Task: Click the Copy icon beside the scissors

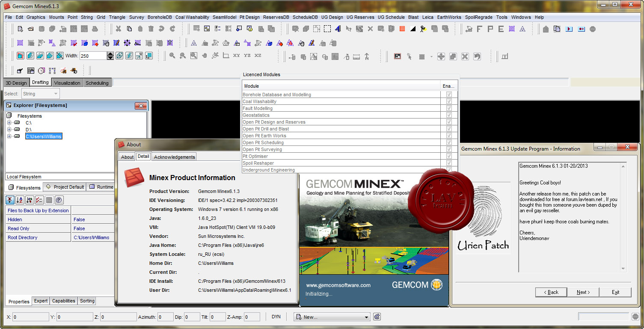Action: (x=129, y=29)
